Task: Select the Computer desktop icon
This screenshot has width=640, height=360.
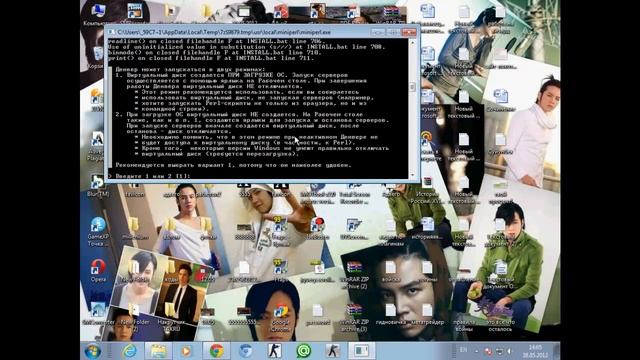Action: click(98, 15)
